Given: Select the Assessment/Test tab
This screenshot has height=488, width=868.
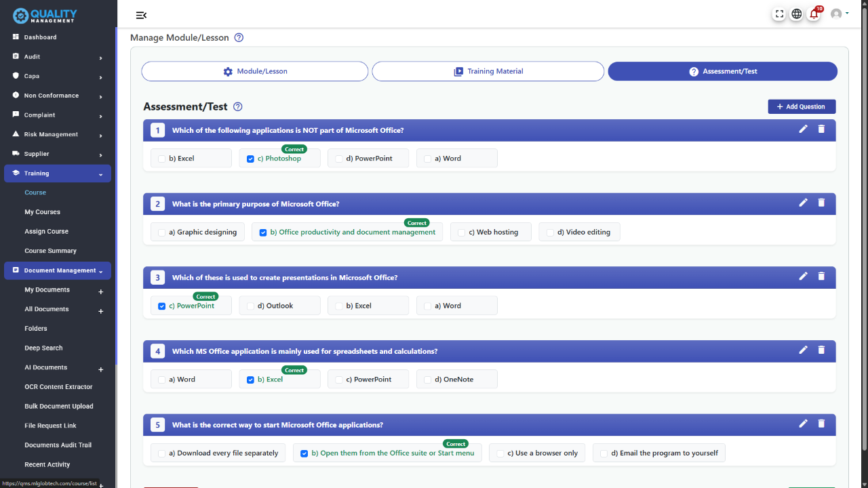Looking at the screenshot, I should click(722, 71).
